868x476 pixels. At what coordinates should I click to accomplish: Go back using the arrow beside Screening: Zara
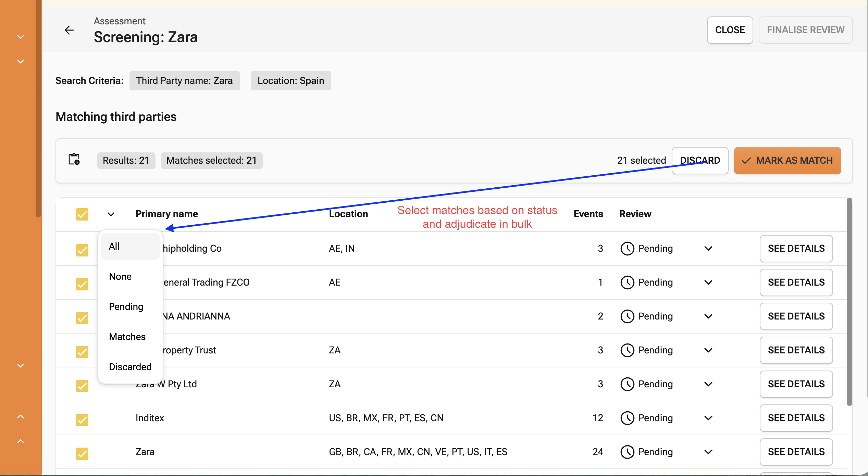point(69,30)
